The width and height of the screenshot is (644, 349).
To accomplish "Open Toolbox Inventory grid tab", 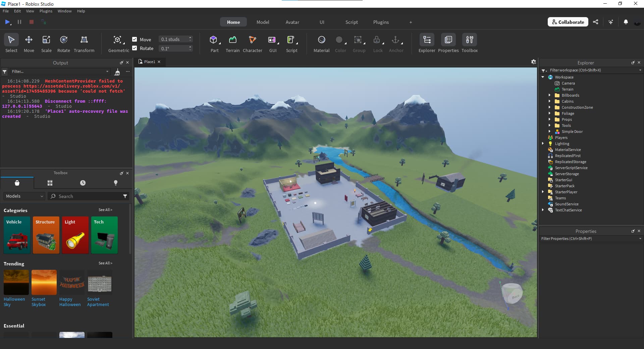I will (x=50, y=183).
